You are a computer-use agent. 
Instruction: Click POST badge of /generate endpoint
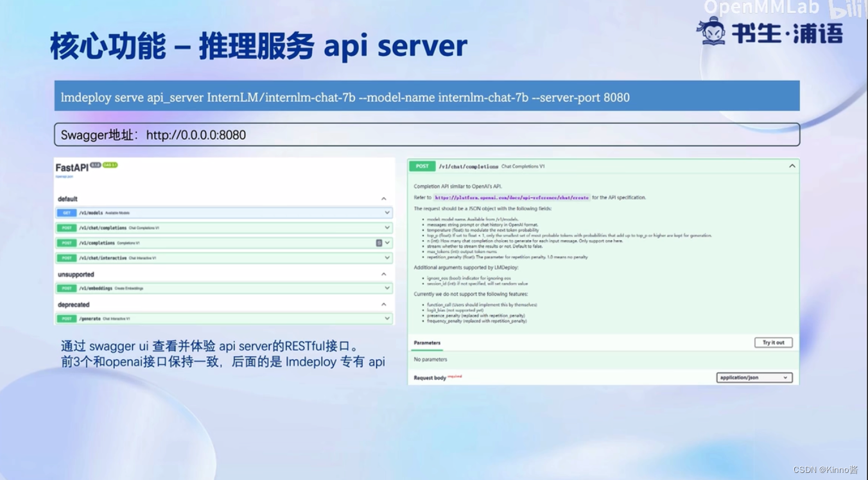coord(67,319)
